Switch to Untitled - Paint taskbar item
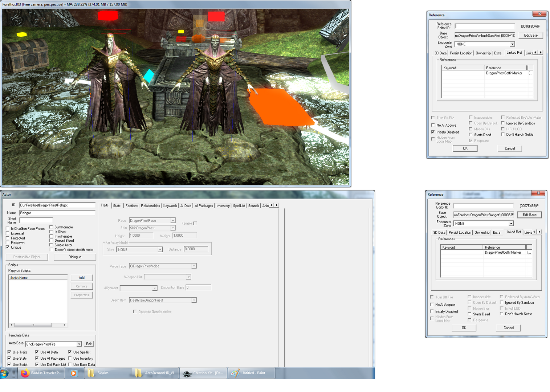The width and height of the screenshot is (550, 392). click(x=251, y=373)
